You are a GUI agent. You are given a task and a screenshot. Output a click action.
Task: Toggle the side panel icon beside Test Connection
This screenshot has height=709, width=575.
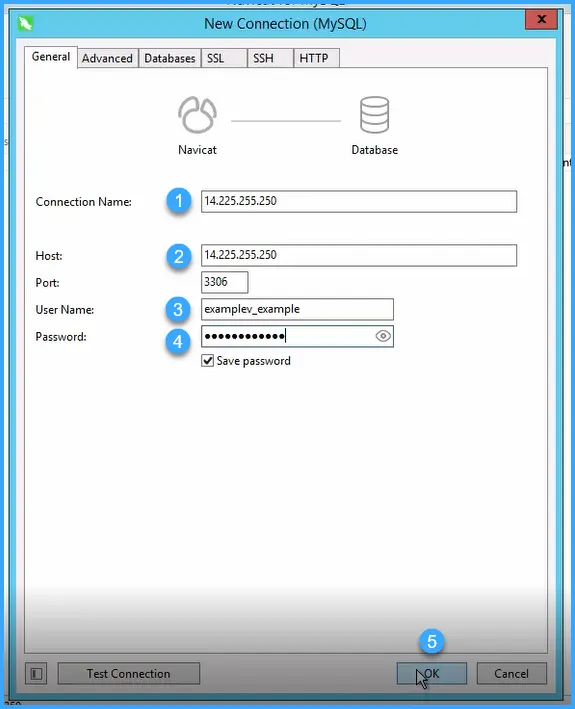pyautogui.click(x=36, y=674)
